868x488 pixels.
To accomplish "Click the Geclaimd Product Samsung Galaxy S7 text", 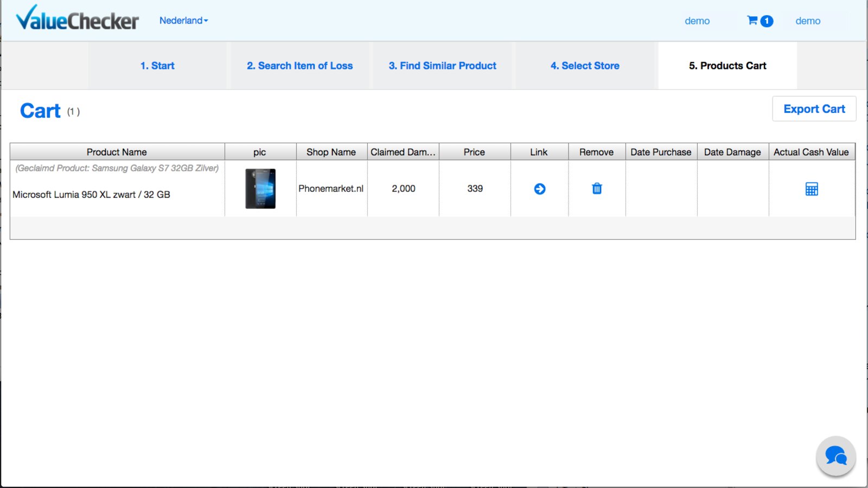I will pos(117,168).
